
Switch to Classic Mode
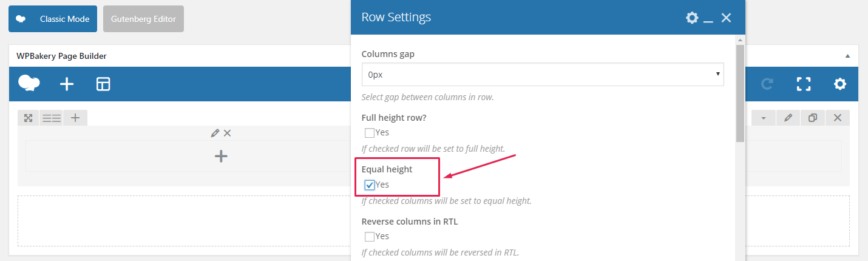53,19
